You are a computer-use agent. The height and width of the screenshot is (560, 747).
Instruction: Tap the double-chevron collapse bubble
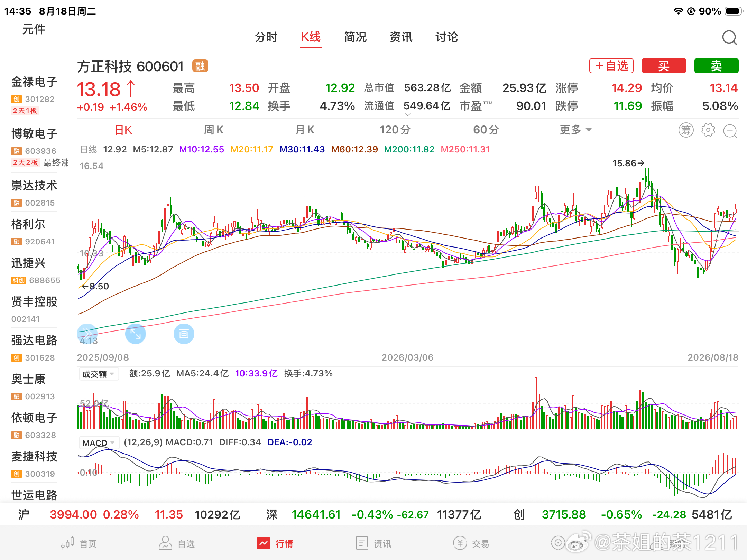[x=87, y=334]
